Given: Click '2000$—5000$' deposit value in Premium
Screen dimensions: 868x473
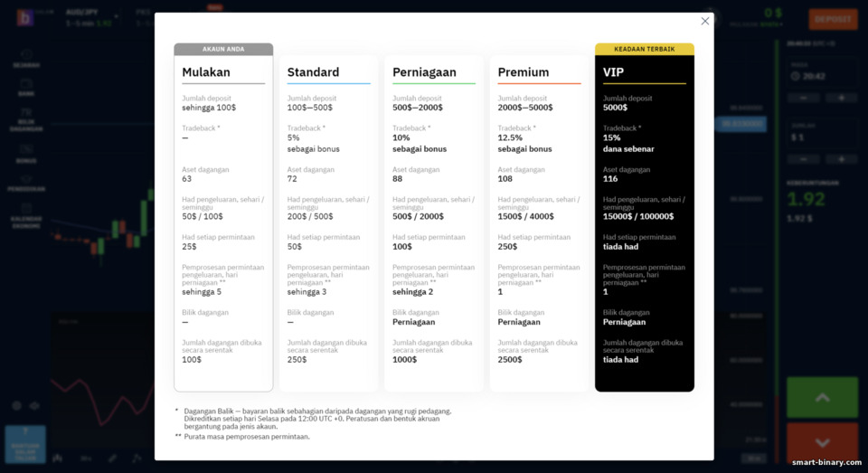Looking at the screenshot, I should [525, 108].
